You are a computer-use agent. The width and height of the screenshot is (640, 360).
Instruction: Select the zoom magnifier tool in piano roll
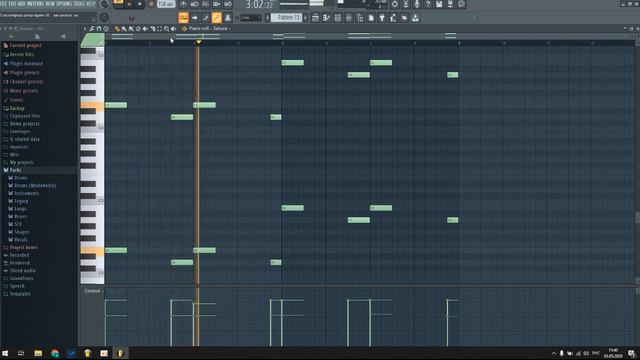tap(167, 29)
